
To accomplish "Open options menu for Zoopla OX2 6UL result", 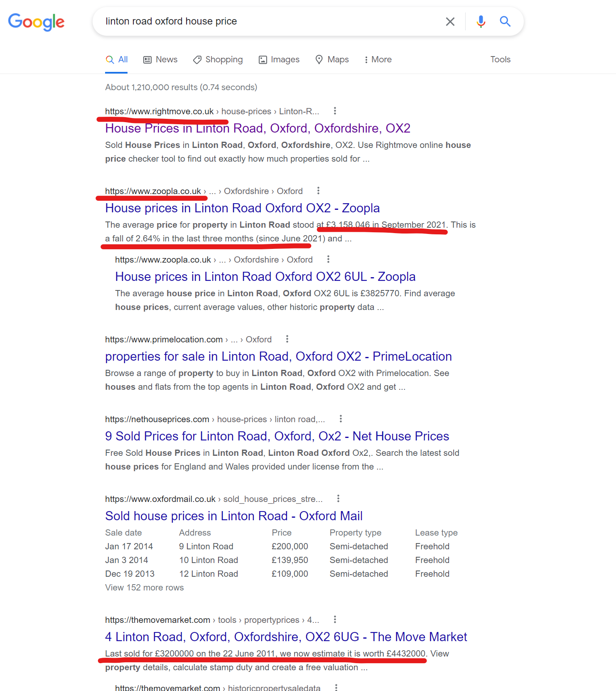I will point(328,259).
